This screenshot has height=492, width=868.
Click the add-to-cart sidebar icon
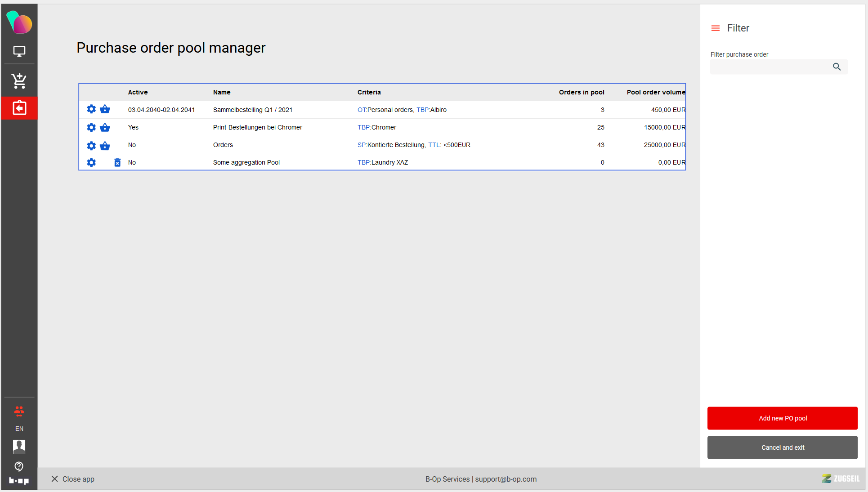coord(19,81)
